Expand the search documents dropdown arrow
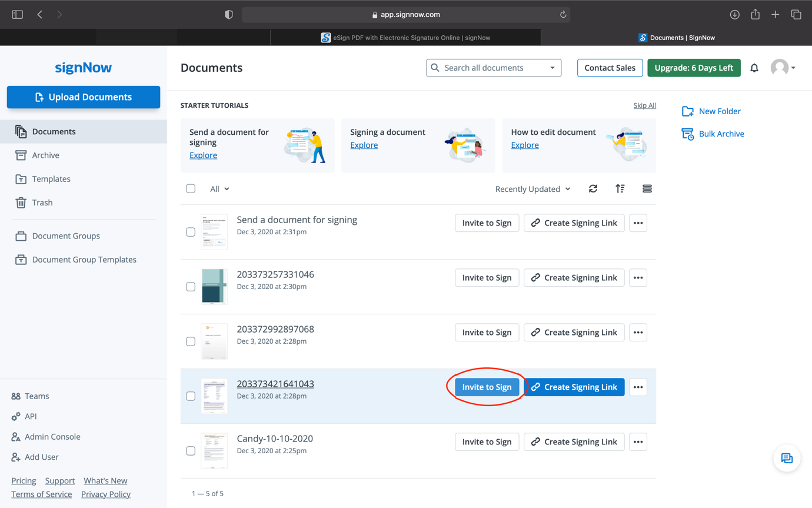The image size is (812, 508). pos(553,68)
